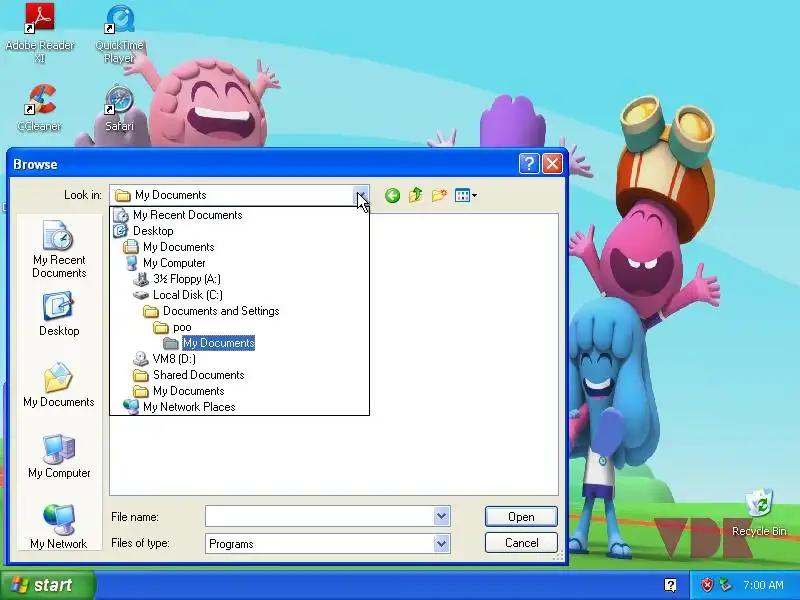Click the File name input field
Image resolution: width=800 pixels, height=600 pixels.
tap(319, 516)
